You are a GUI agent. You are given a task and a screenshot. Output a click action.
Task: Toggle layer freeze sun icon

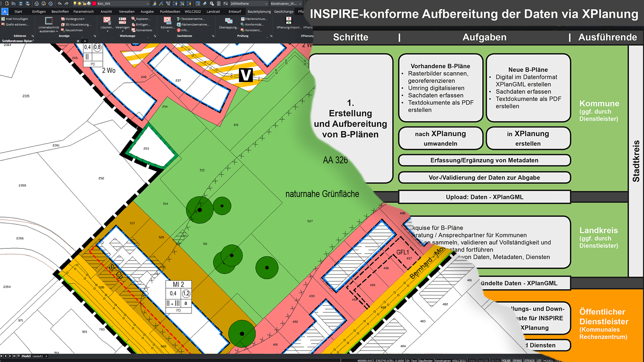[79, 4]
